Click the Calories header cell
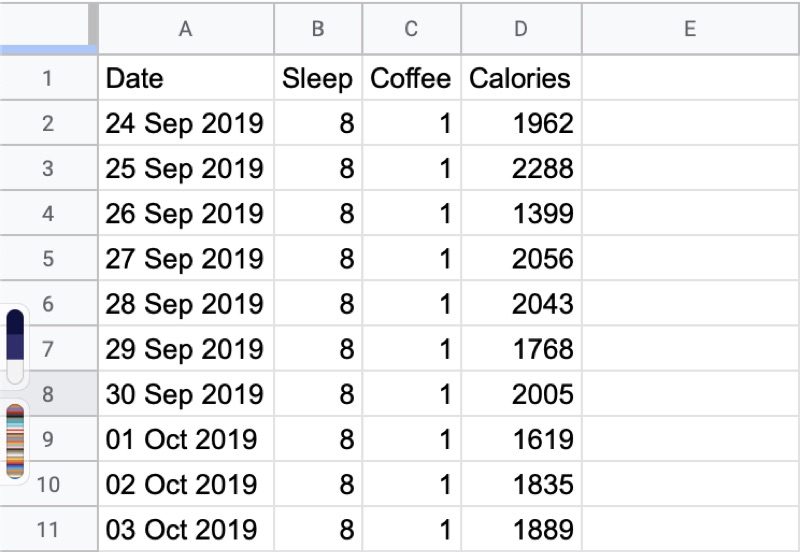This screenshot has width=800, height=552. pos(521,78)
